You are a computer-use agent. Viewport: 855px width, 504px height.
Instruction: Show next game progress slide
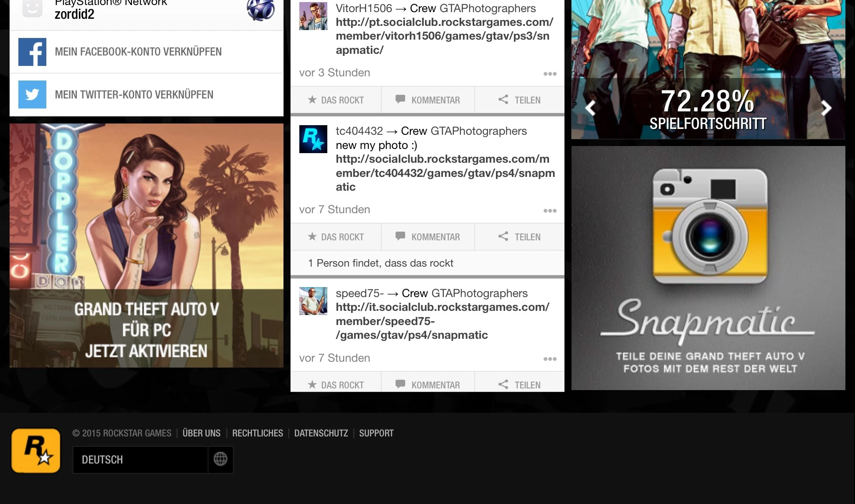pos(826,108)
